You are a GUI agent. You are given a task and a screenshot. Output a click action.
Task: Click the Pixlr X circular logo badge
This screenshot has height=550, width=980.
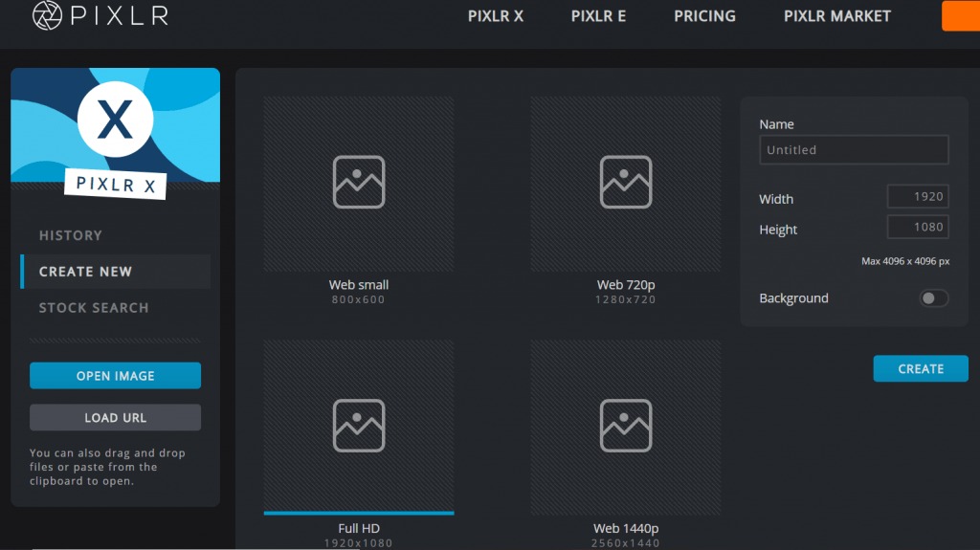point(116,120)
